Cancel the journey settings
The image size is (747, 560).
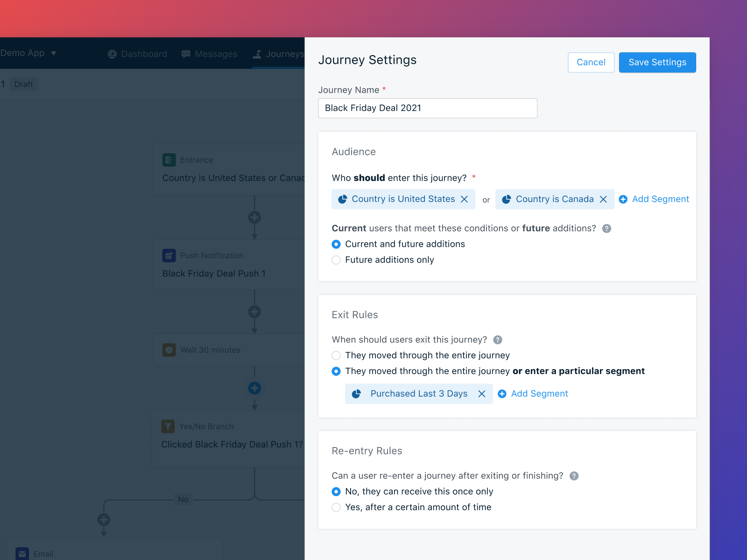[591, 63]
